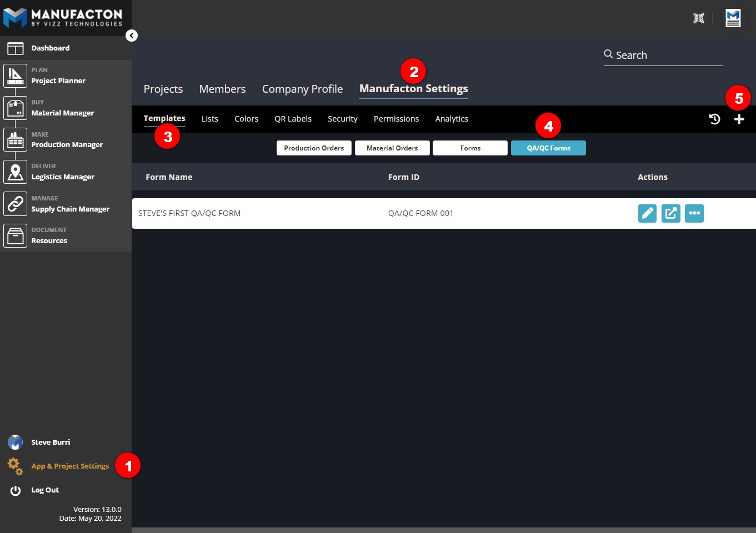Open the company logo icon at top right
The width and height of the screenshot is (756, 533).
733,18
